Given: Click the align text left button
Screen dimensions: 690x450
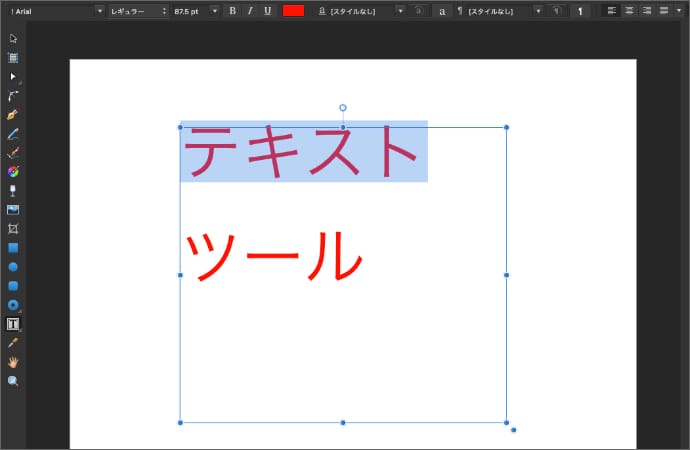Looking at the screenshot, I should click(611, 10).
